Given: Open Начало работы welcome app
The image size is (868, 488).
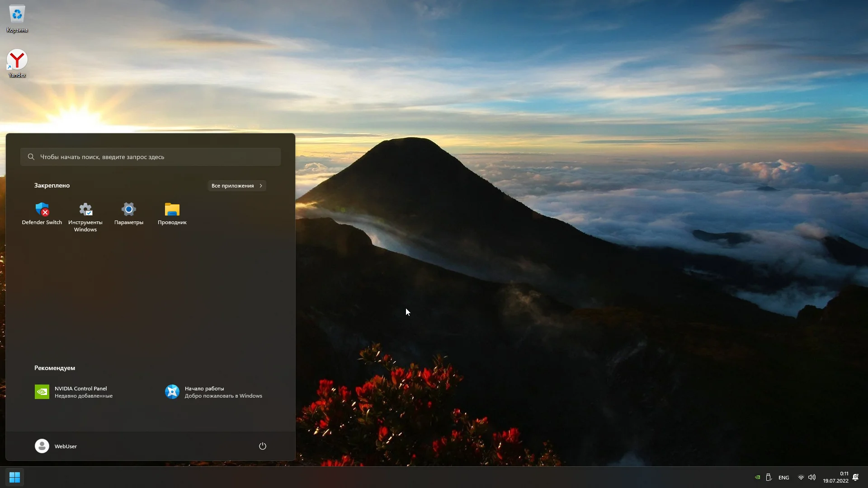Looking at the screenshot, I should [214, 392].
